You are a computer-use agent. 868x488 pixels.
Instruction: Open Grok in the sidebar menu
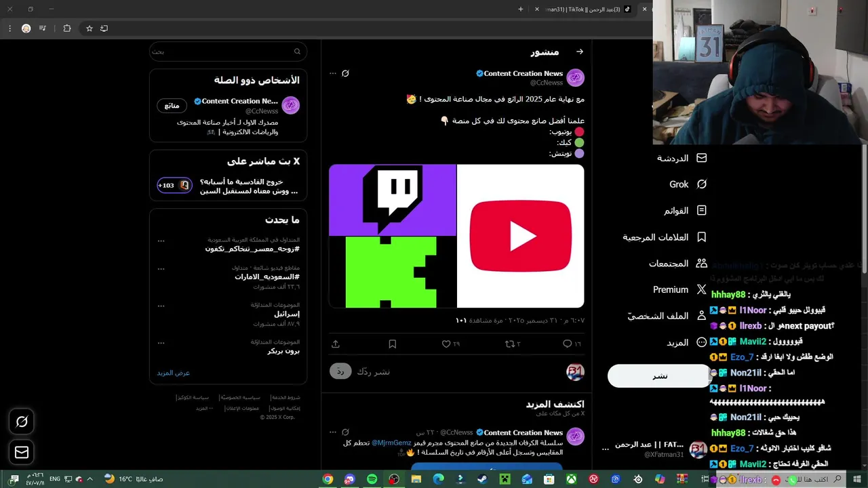tap(688, 184)
